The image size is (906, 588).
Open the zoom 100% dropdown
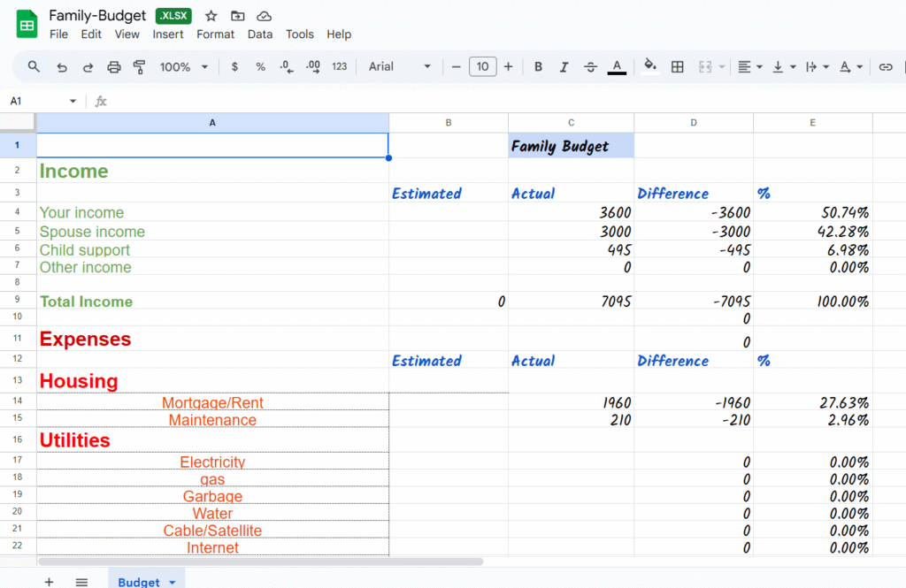point(184,67)
